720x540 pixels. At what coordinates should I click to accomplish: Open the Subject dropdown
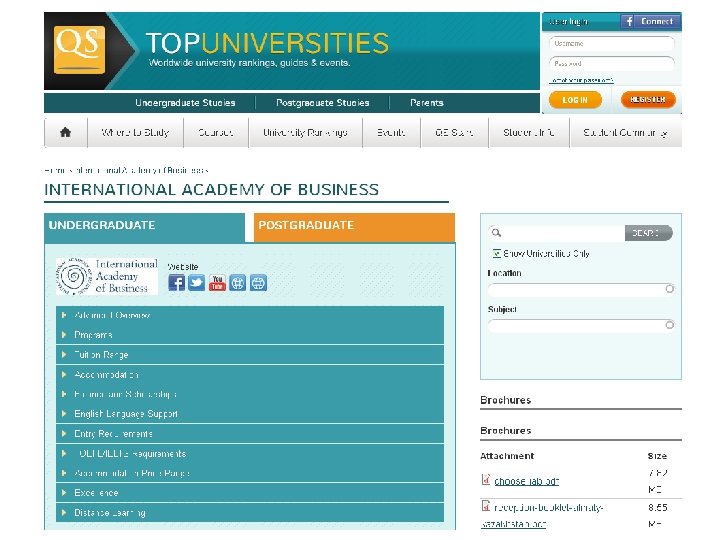(581, 326)
